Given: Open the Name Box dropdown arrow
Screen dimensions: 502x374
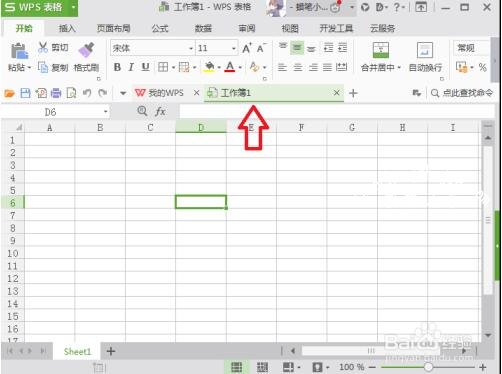Looking at the screenshot, I should point(105,112).
